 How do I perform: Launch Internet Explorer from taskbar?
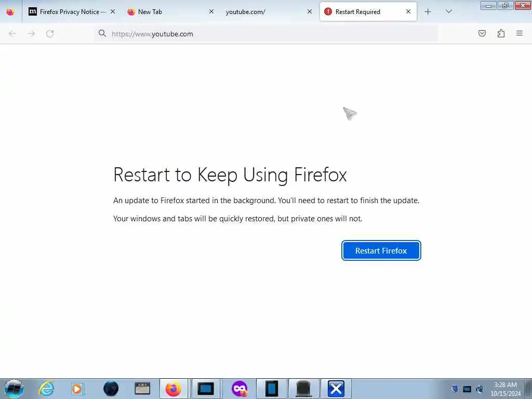click(x=46, y=389)
